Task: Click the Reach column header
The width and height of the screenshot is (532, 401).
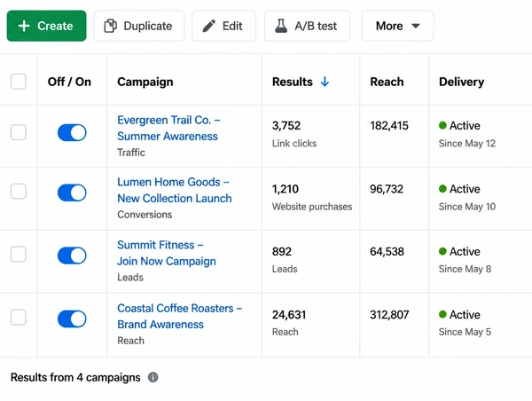Action: point(387,82)
